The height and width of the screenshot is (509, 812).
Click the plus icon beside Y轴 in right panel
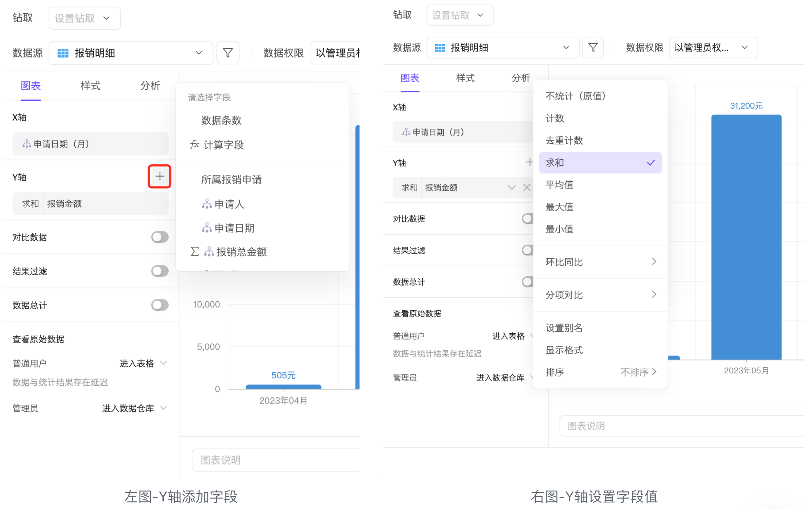(529, 162)
